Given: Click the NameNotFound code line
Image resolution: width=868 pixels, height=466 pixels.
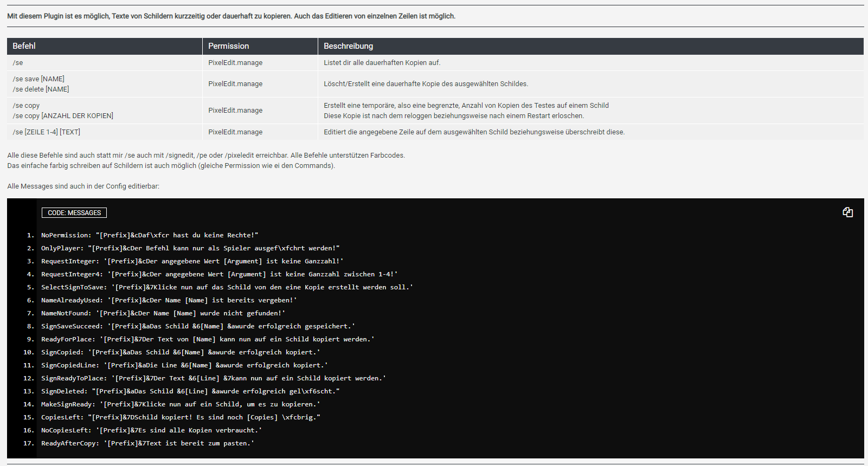Looking at the screenshot, I should 163,313.
